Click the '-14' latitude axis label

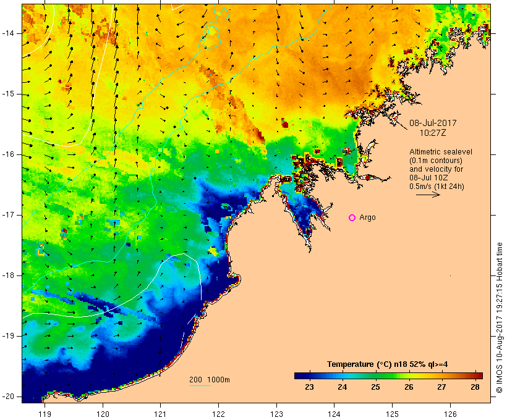9,33
